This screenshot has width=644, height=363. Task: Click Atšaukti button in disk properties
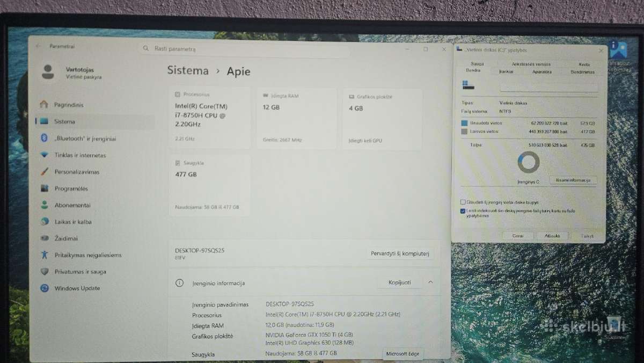click(x=552, y=236)
